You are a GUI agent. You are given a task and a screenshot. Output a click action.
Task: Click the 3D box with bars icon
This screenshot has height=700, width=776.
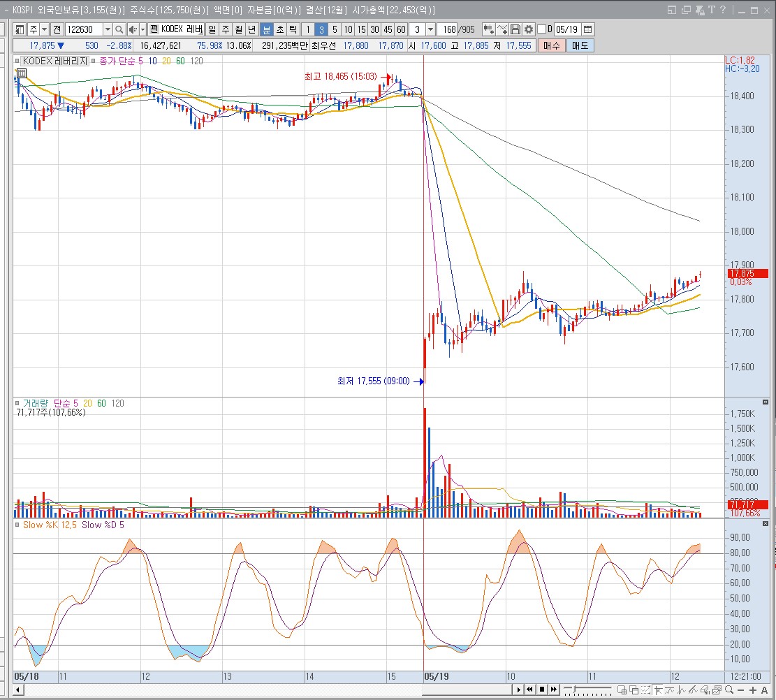click(705, 690)
